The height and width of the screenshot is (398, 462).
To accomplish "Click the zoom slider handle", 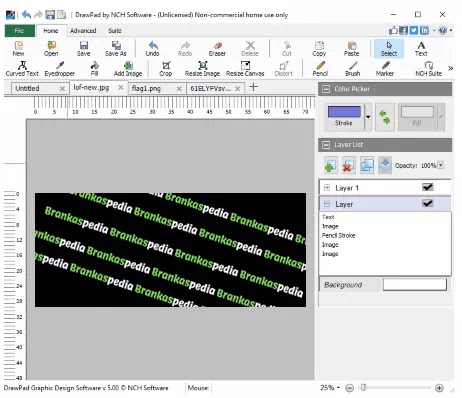I will 364,387.
